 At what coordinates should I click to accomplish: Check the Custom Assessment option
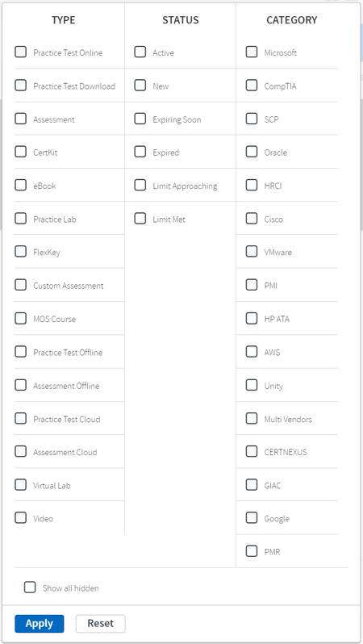click(20, 285)
